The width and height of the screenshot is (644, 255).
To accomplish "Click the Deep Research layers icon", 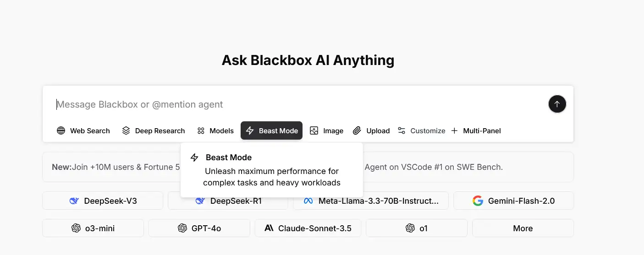I will (x=126, y=131).
